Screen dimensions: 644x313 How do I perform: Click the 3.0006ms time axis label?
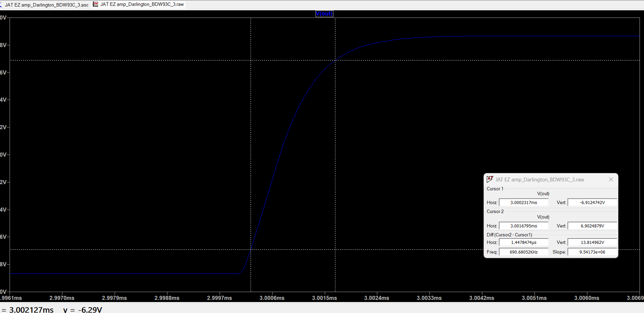click(272, 298)
